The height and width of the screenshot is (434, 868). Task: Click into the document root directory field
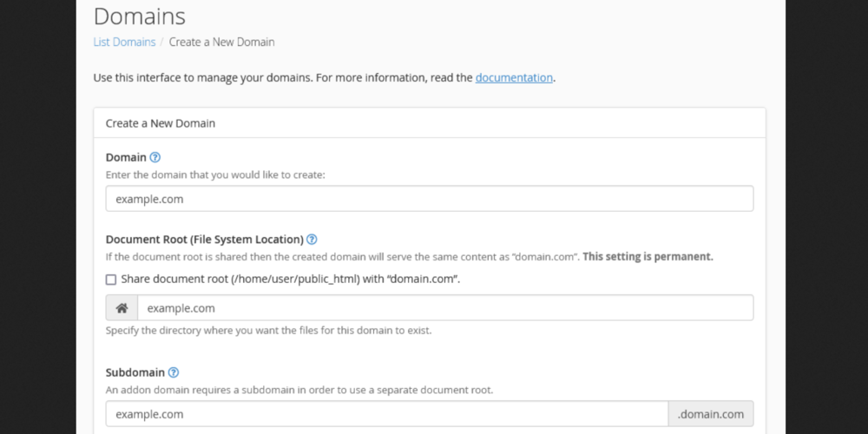[x=444, y=308]
